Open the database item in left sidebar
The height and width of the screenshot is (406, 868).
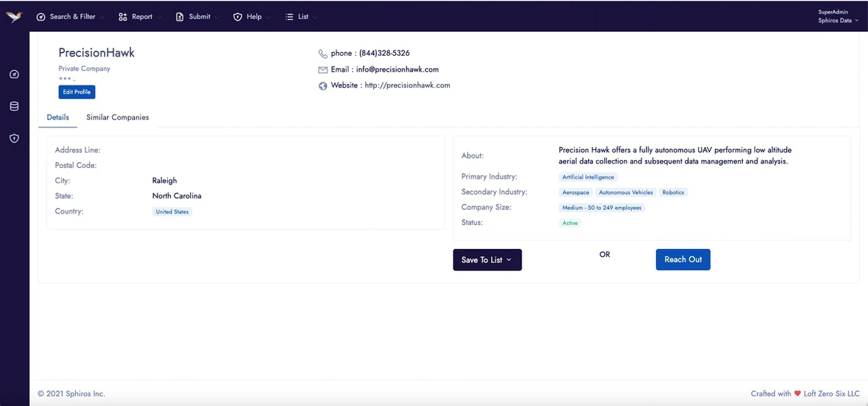click(x=14, y=106)
